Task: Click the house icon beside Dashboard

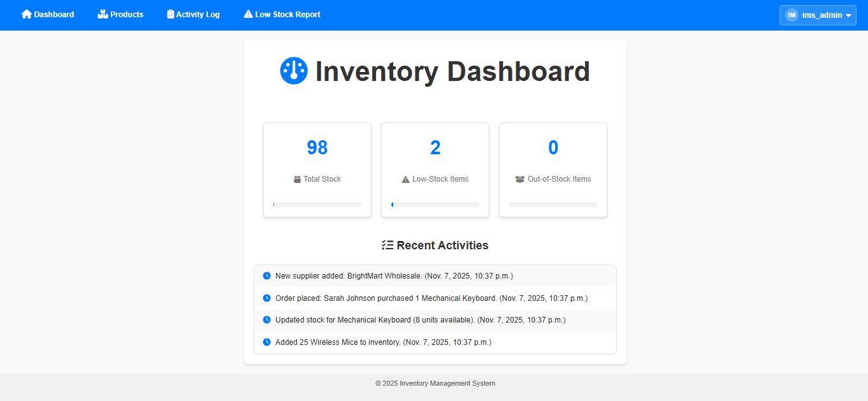Action: (x=27, y=14)
